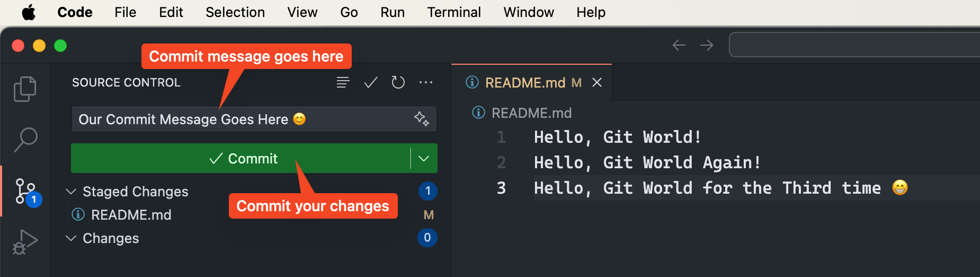Open the Search view in activity bar
The image size is (980, 277).
coord(25,140)
